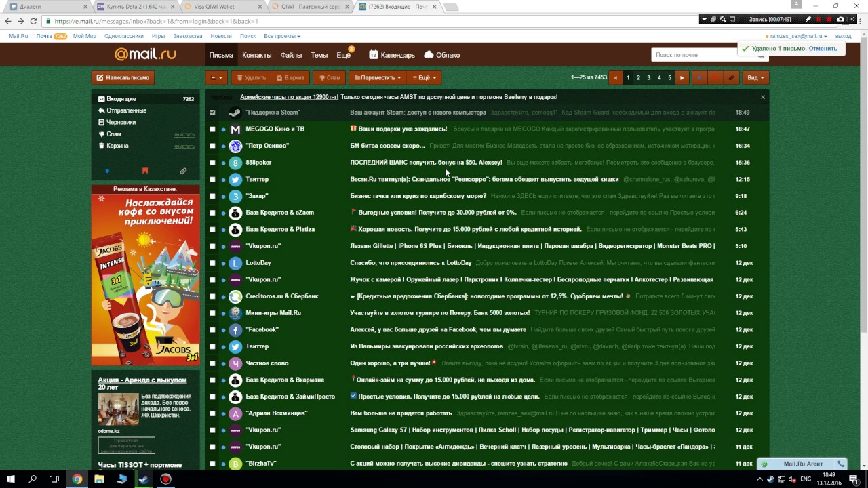868x488 pixels.
Task: Open the select-all checkbox dropdown
Action: coord(216,77)
